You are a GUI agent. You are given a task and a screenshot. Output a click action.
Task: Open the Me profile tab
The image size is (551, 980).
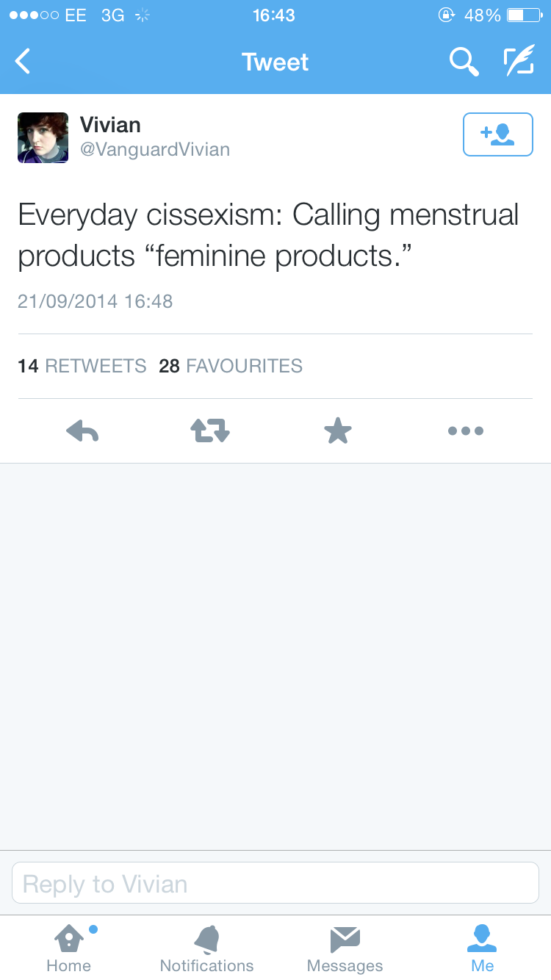coord(482,948)
